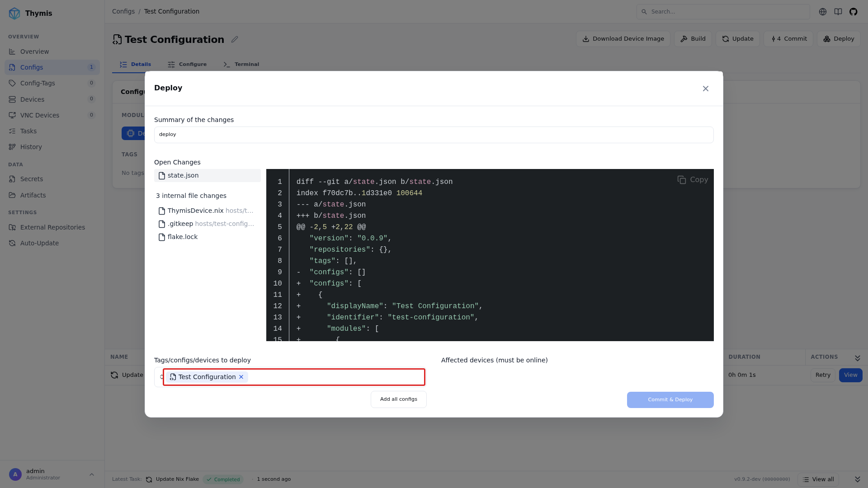Image resolution: width=868 pixels, height=488 pixels.
Task: Switch to the Configure tab
Action: coord(187,64)
